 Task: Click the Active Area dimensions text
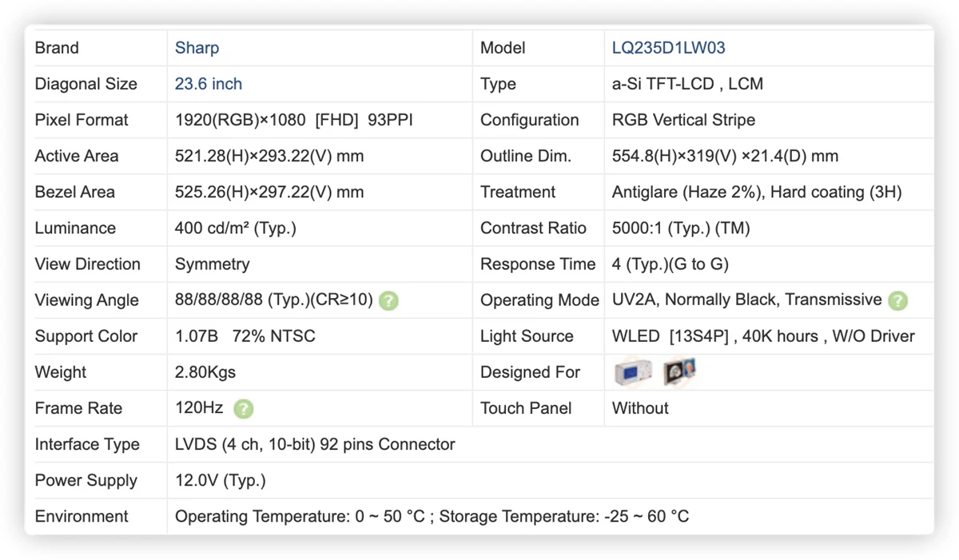coord(269,156)
